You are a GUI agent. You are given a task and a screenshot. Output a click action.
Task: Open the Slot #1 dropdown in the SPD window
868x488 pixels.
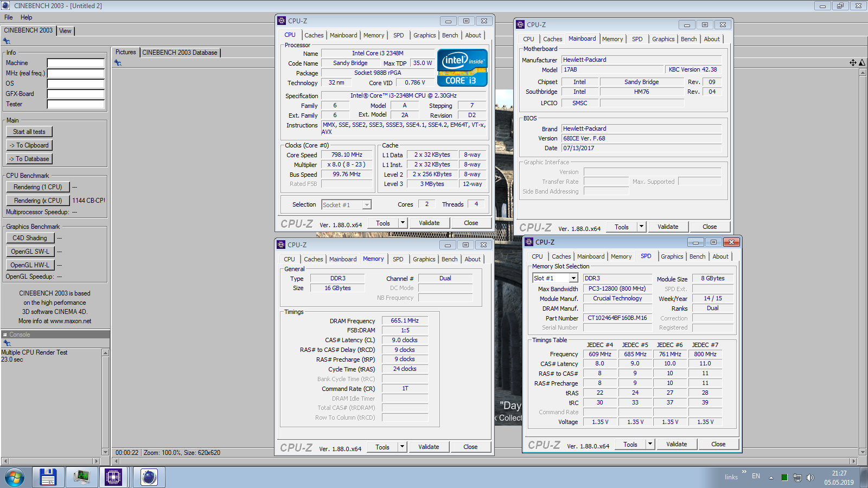point(573,278)
